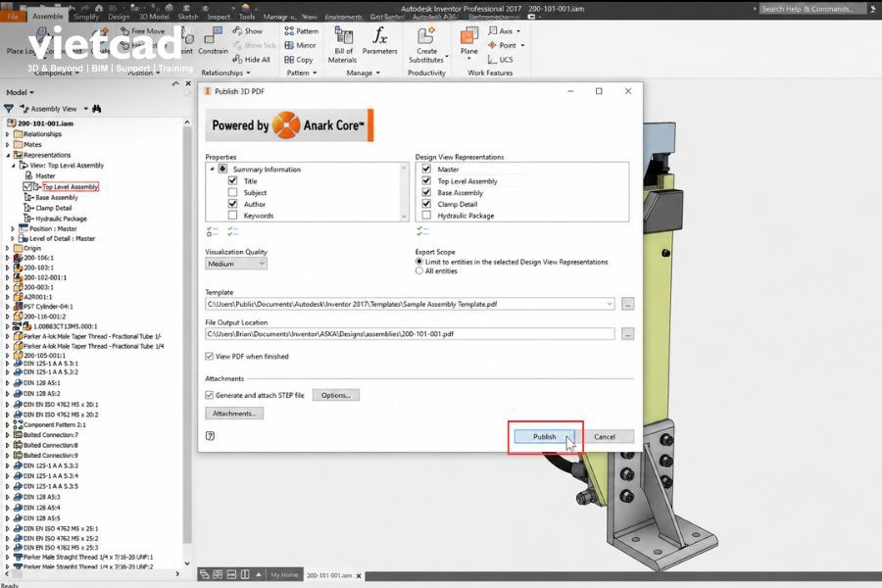Image resolution: width=882 pixels, height=588 pixels.
Task: Close the 200-101-001.iam document tab
Action: 359,575
